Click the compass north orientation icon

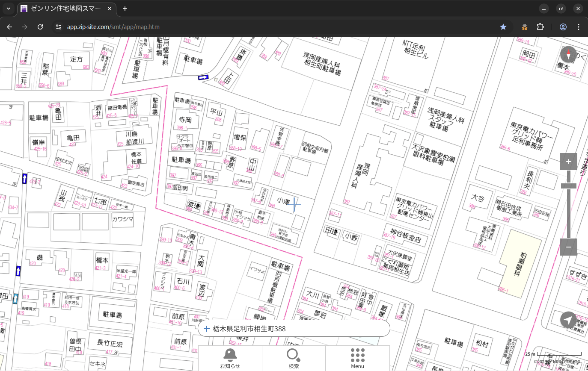click(568, 55)
